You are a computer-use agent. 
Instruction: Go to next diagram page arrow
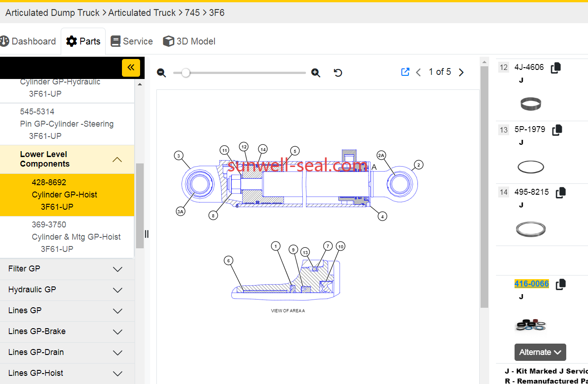click(461, 72)
